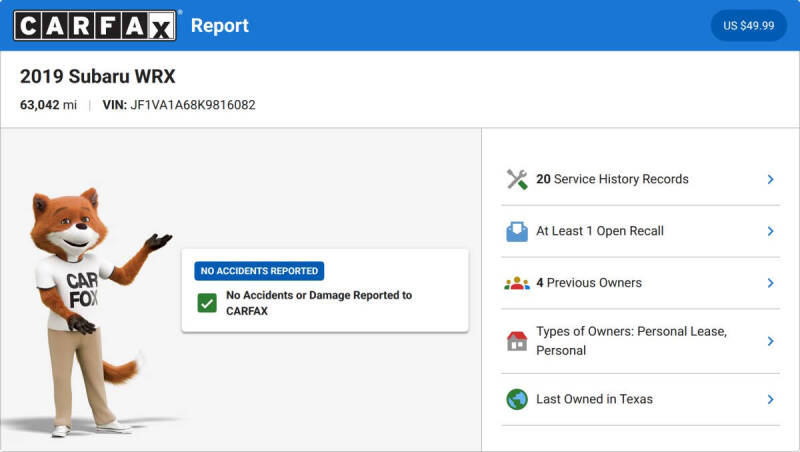Viewport: 800px width, 452px height.
Task: Open At Least 1 Open Recall row
Action: (x=641, y=231)
